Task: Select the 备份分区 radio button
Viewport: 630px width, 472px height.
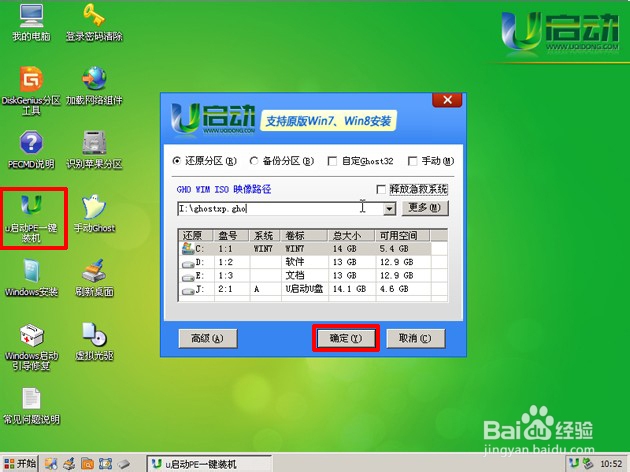Action: (254, 161)
